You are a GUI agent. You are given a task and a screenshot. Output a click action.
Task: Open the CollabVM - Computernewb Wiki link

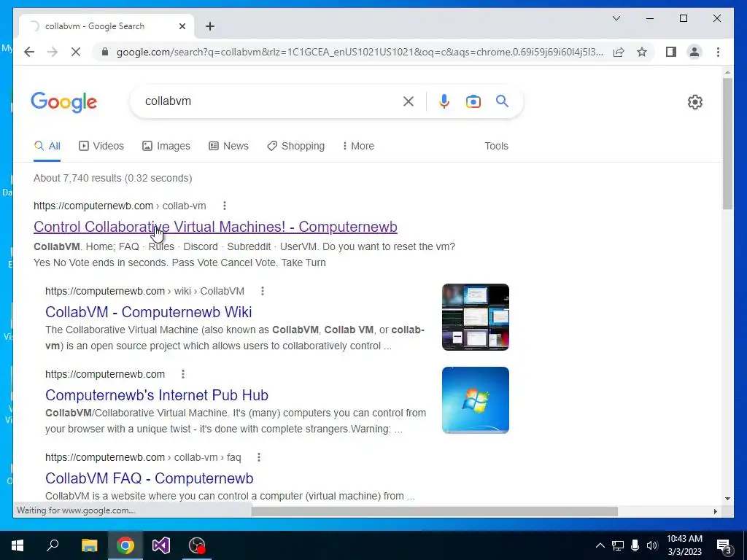click(x=149, y=312)
